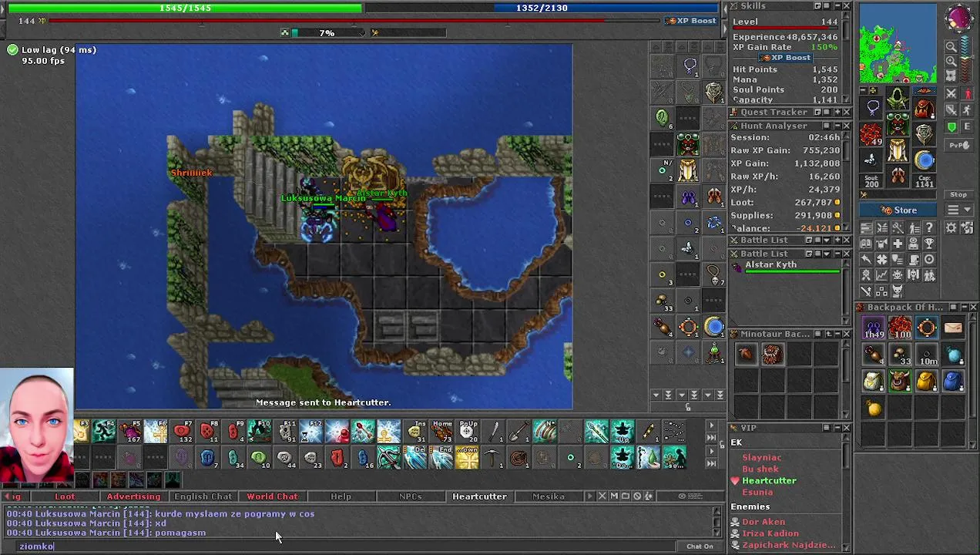This screenshot has width=980, height=555.
Task: Switch to the Advertising chat tab
Action: [x=133, y=496]
